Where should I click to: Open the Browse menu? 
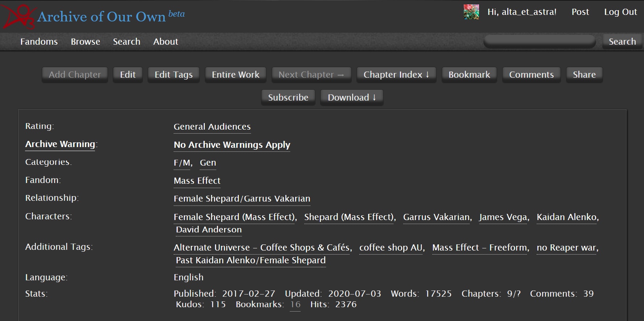[x=85, y=42]
